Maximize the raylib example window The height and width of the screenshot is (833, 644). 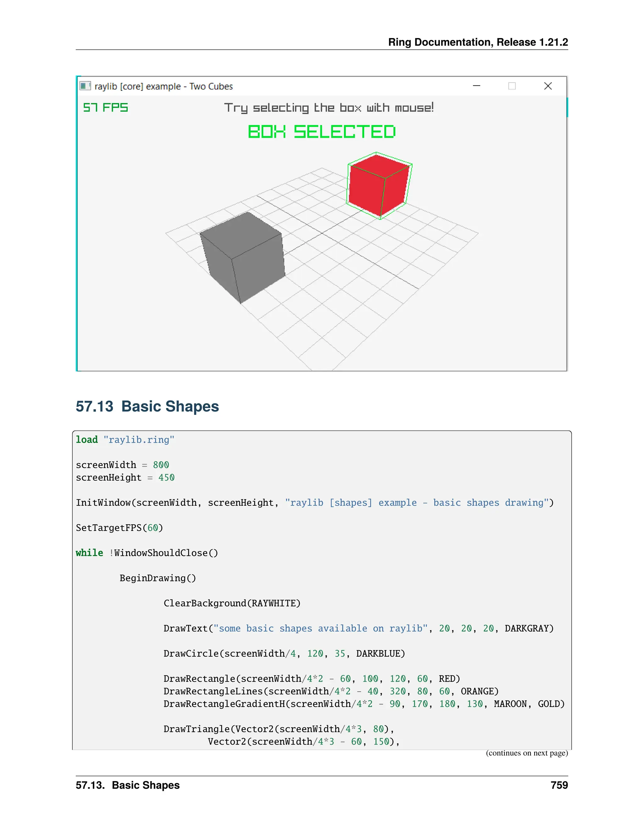click(x=512, y=86)
